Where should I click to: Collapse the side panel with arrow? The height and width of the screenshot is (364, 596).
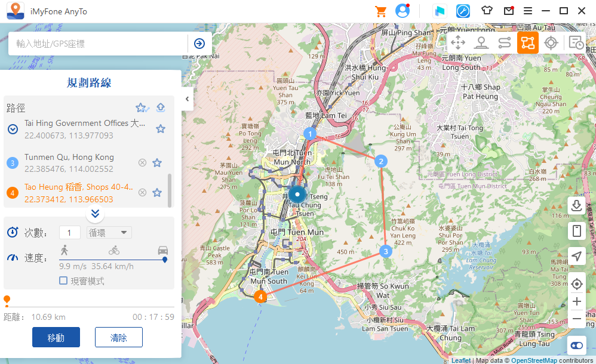(187, 99)
